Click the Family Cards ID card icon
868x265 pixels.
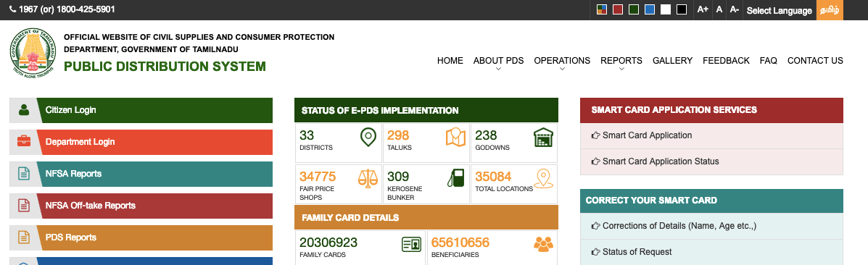coord(411,244)
